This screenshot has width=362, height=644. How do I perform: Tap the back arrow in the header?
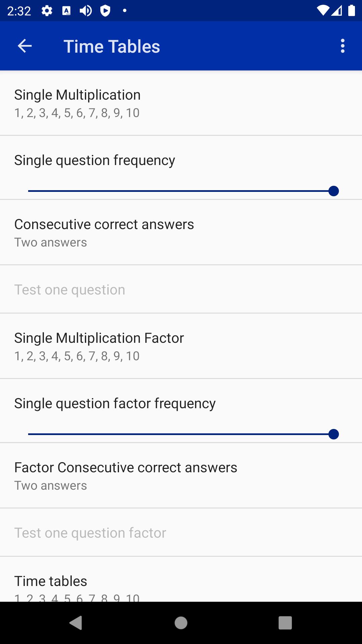(x=24, y=46)
